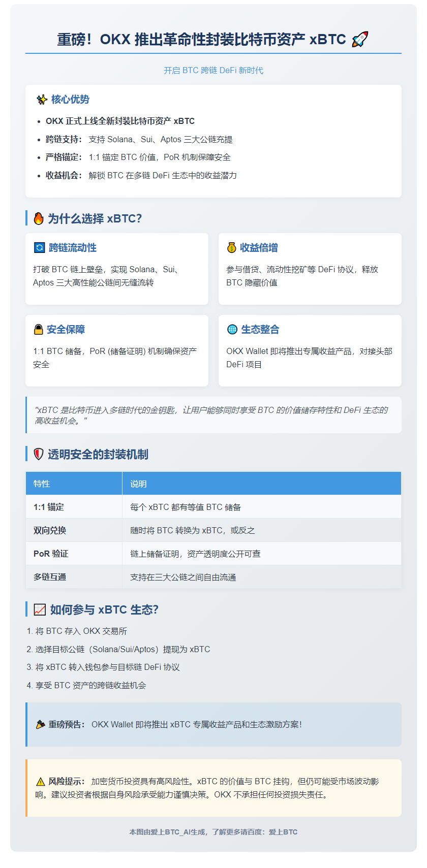Click the 多链互通 table cell
Screen dimensions: 427x868
click(x=74, y=577)
